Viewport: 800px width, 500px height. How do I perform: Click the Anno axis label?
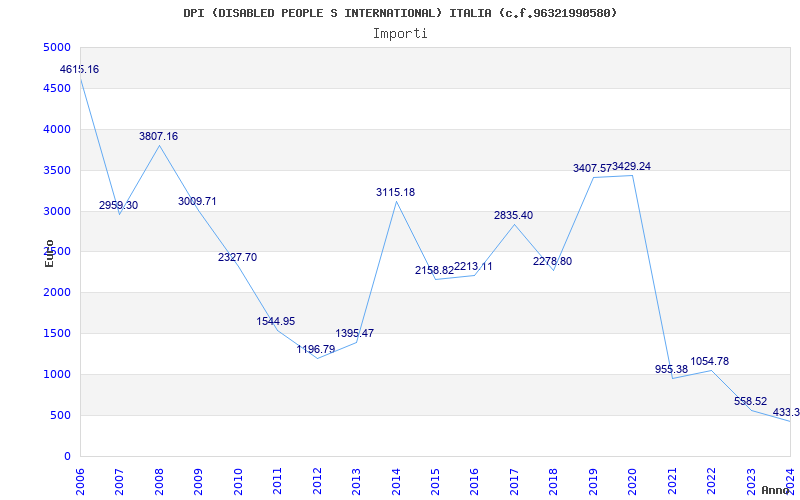click(x=777, y=490)
